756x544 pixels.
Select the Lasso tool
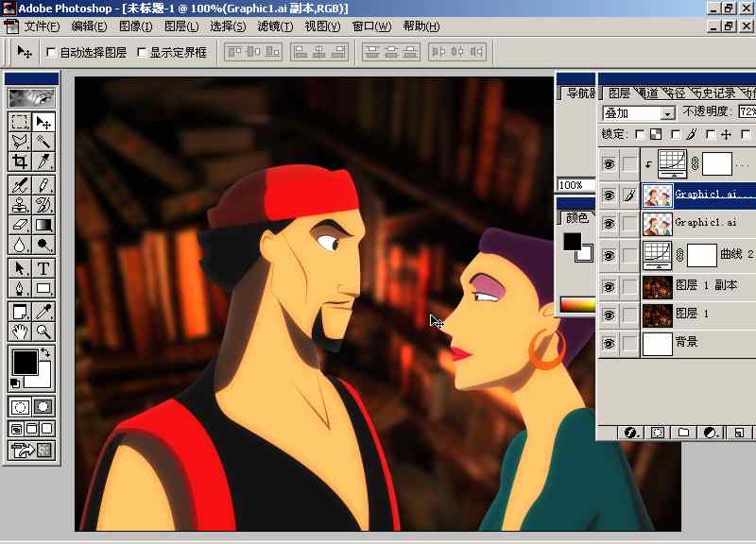(20, 142)
